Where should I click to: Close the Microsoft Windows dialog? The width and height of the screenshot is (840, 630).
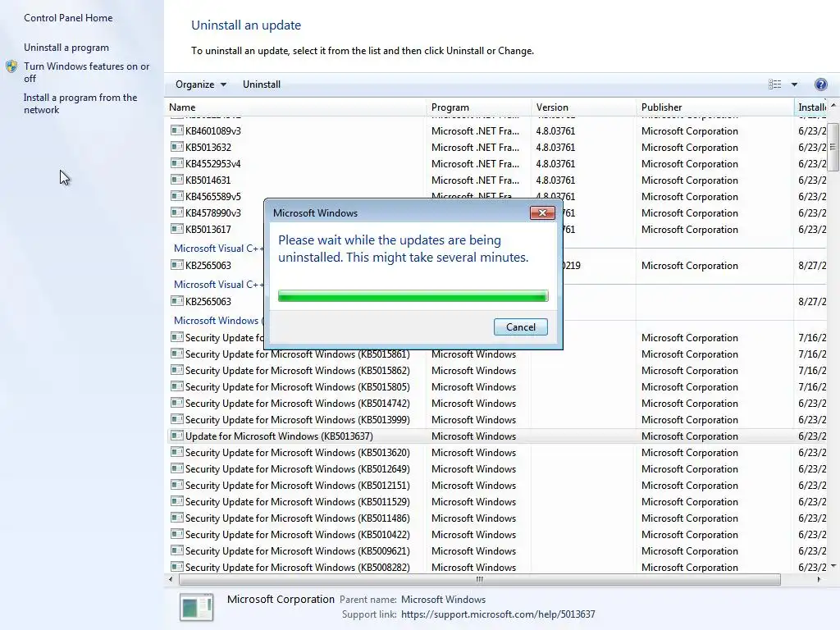pyautogui.click(x=542, y=212)
